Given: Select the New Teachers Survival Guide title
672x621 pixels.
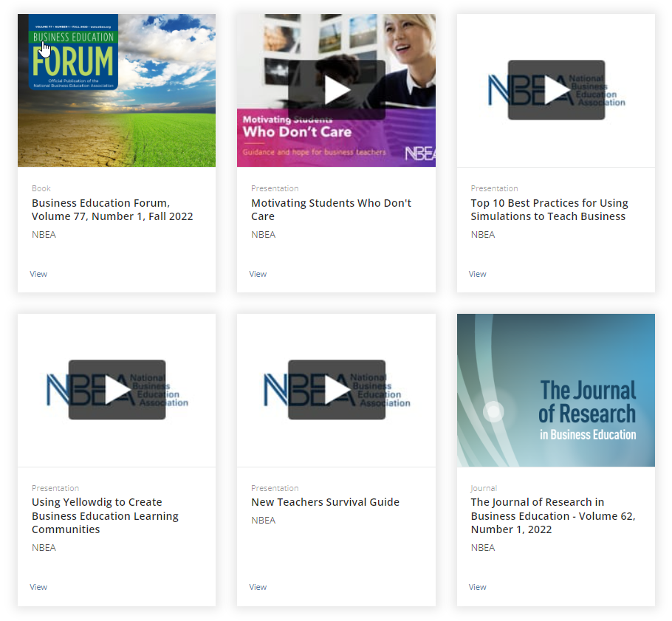Looking at the screenshot, I should (325, 502).
